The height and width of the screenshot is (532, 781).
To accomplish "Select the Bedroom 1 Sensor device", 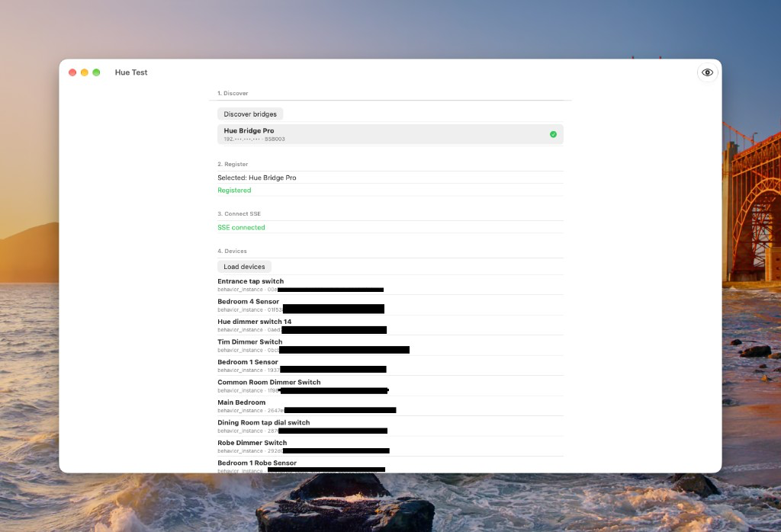I will coord(390,366).
